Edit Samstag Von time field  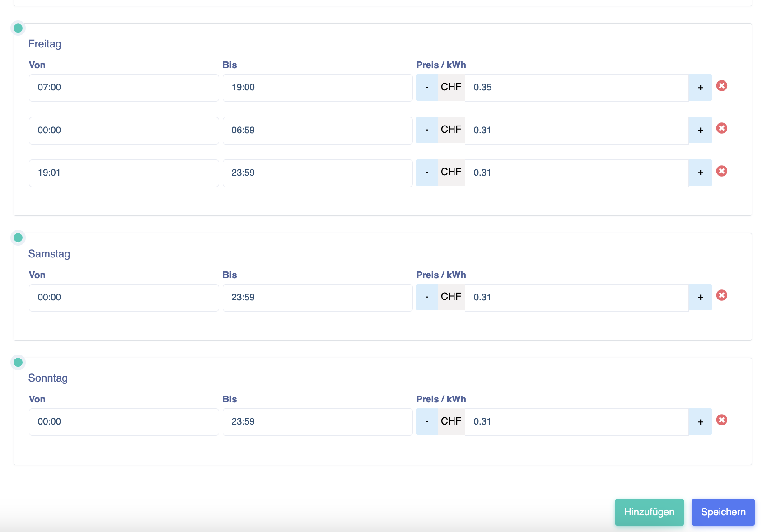coord(124,298)
